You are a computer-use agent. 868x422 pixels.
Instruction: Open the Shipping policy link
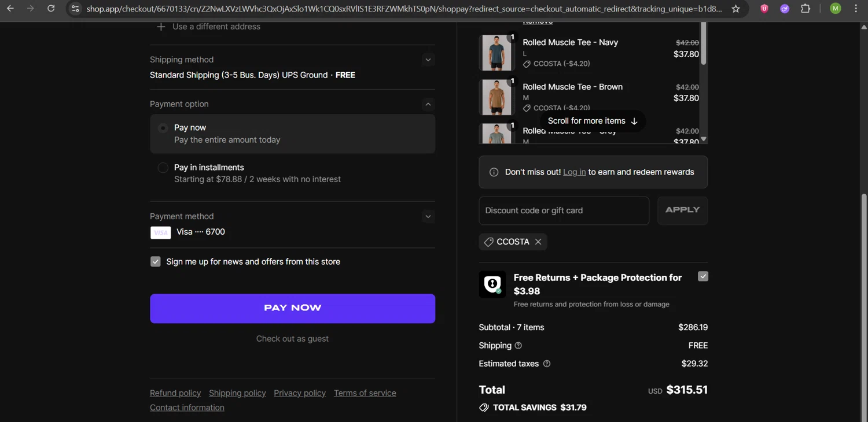(237, 393)
